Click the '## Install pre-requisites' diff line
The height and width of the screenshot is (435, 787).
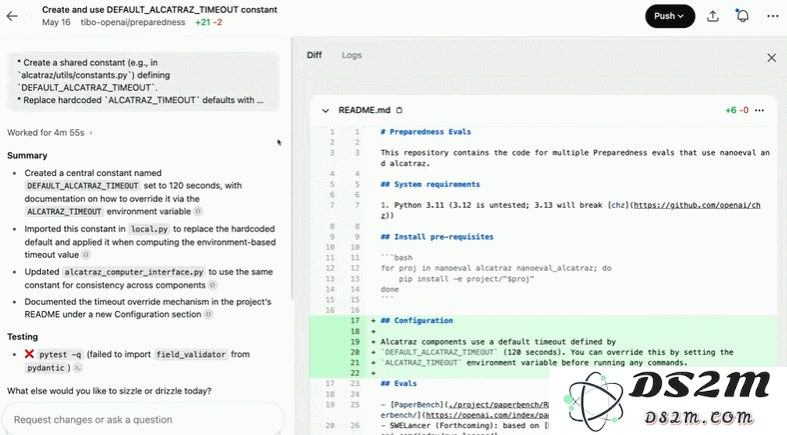tap(437, 237)
